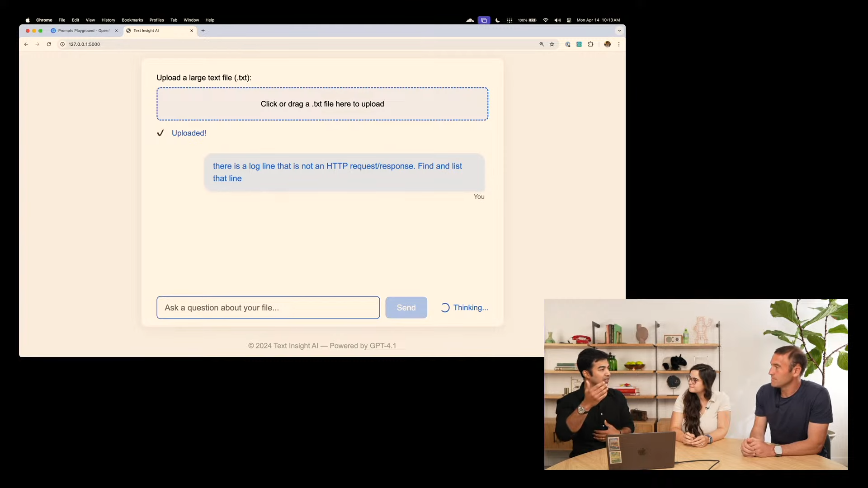
Task: Open the Extensions puzzle piece icon
Action: pyautogui.click(x=590, y=44)
